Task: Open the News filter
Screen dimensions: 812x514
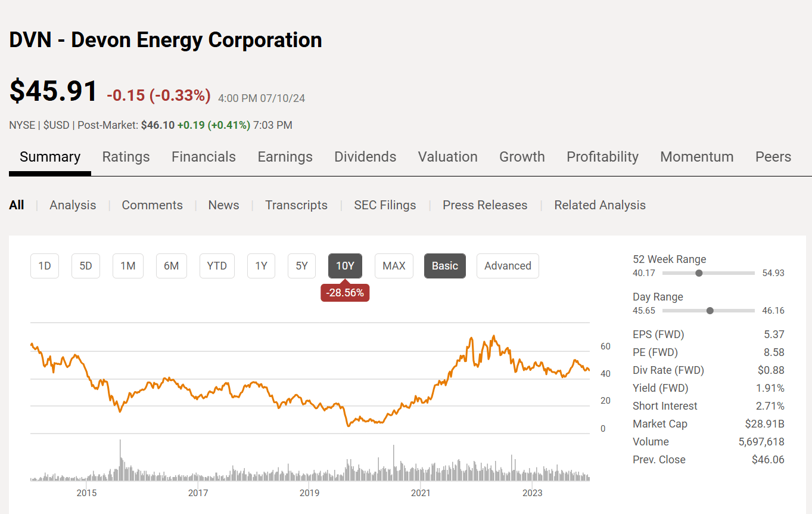Action: [223, 205]
